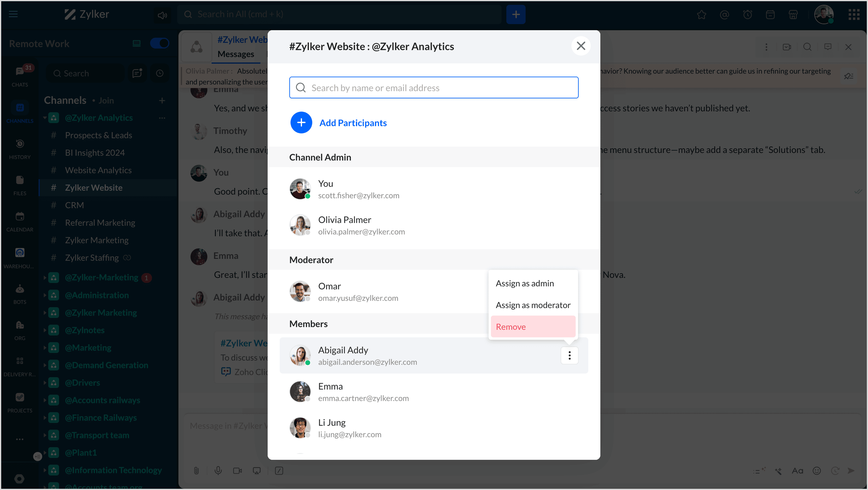Click the starred messages icon in top bar
The width and height of the screenshot is (868, 490).
tap(701, 14)
